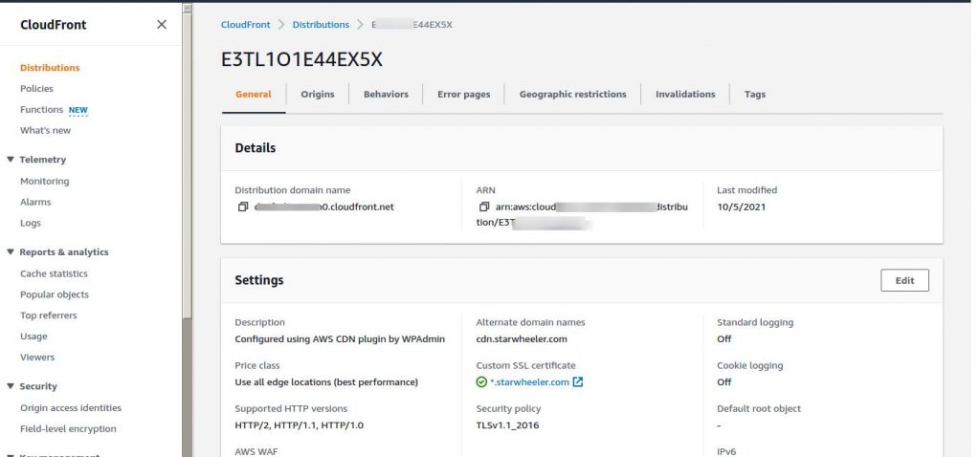Click the last modified date 10/5/2021
The height and width of the screenshot is (457, 980).
tap(742, 207)
